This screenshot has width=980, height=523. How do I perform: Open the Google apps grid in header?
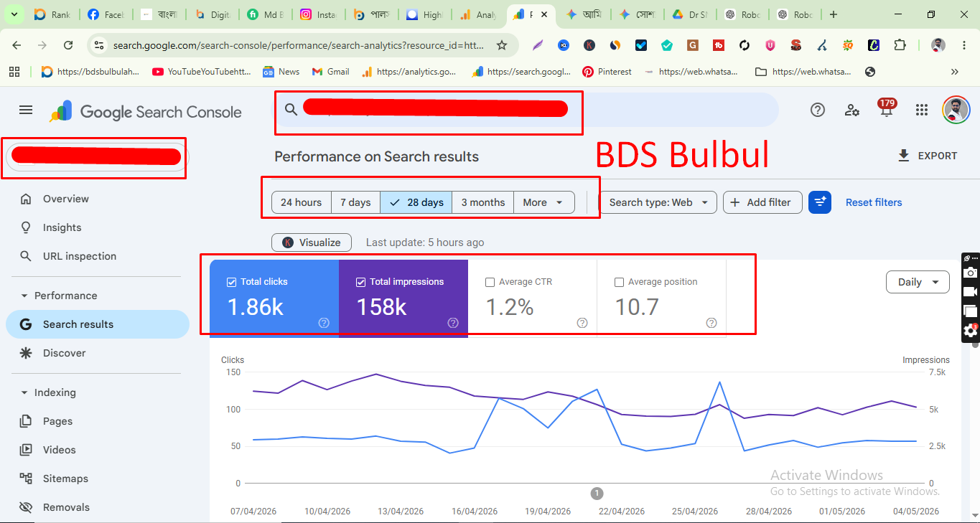pyautogui.click(x=922, y=110)
